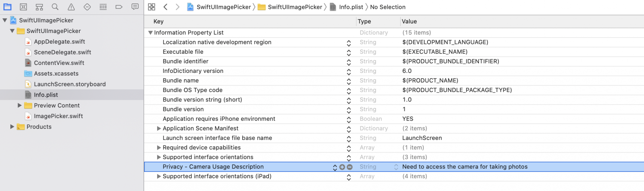644x191 pixels.
Task: Collapse the Information Property List
Action: [150, 33]
